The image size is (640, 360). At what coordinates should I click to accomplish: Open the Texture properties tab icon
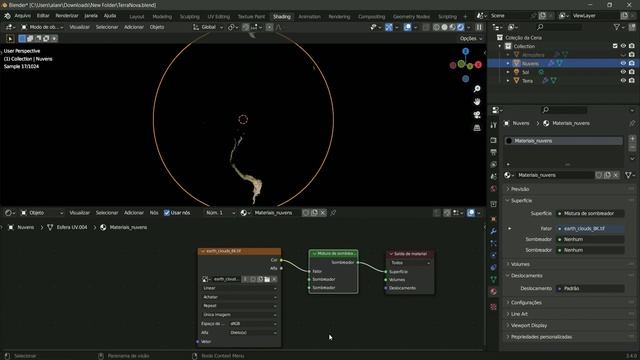point(493,307)
